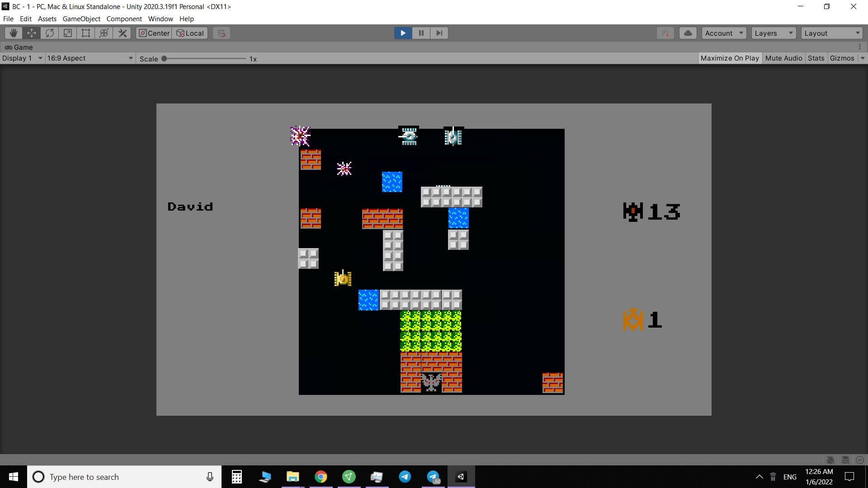This screenshot has width=868, height=488.
Task: Select the Scale tool
Action: point(68,33)
